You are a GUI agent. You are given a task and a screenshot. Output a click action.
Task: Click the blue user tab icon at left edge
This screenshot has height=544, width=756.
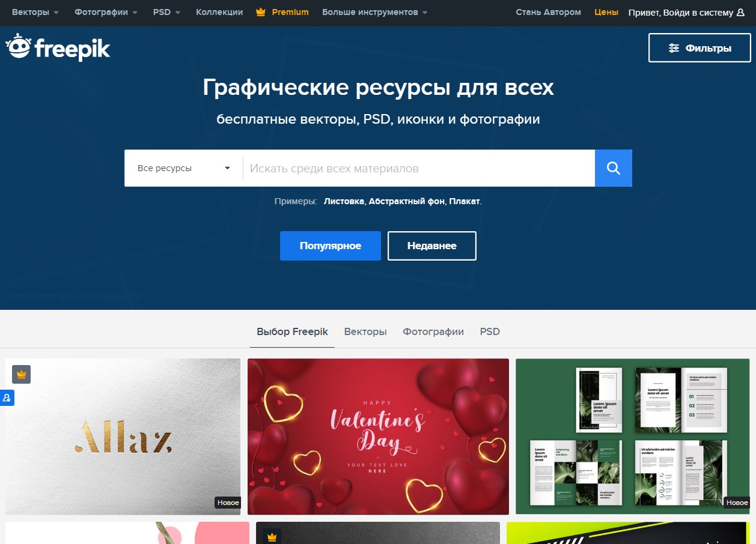pyautogui.click(x=7, y=397)
